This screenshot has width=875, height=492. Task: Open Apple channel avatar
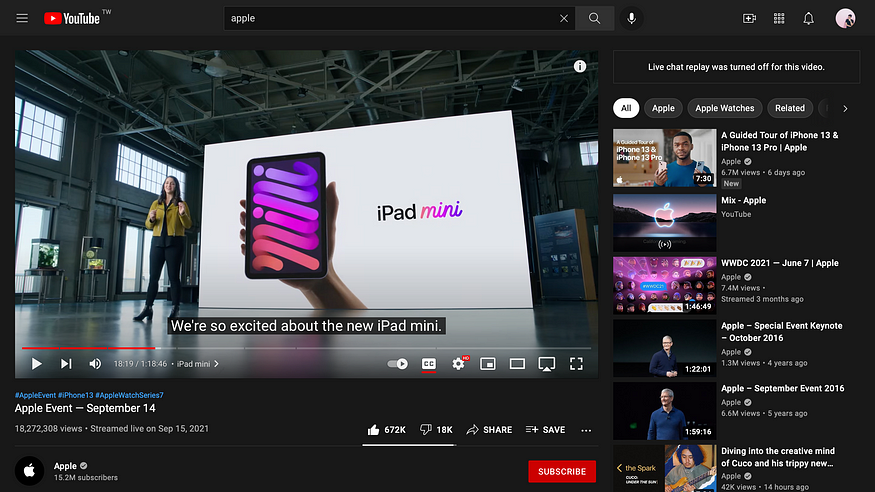[x=30, y=471]
